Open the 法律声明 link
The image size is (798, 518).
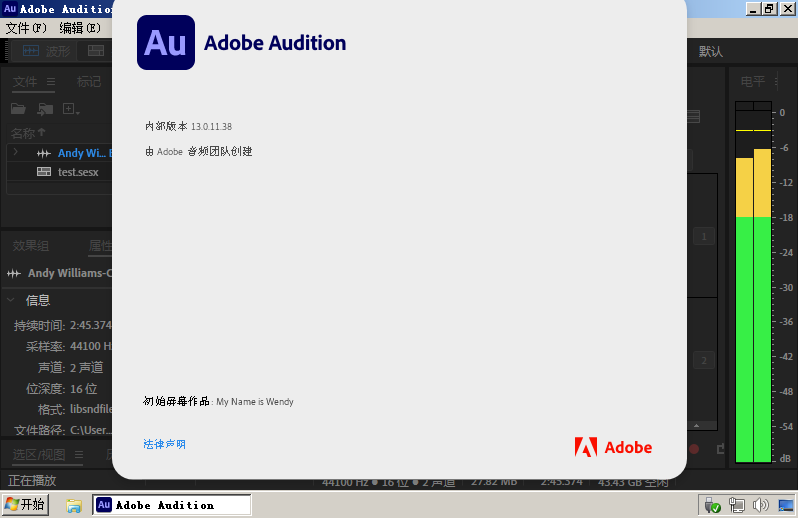pyautogui.click(x=164, y=444)
